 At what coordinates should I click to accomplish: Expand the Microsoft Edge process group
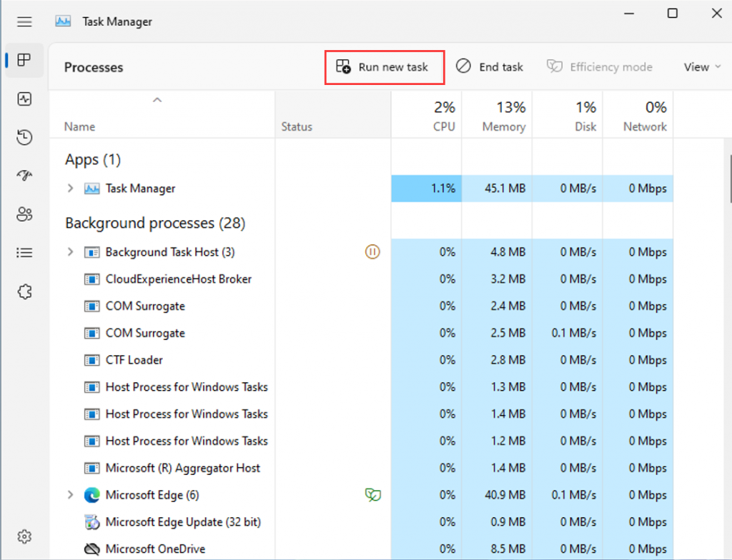[69, 495]
